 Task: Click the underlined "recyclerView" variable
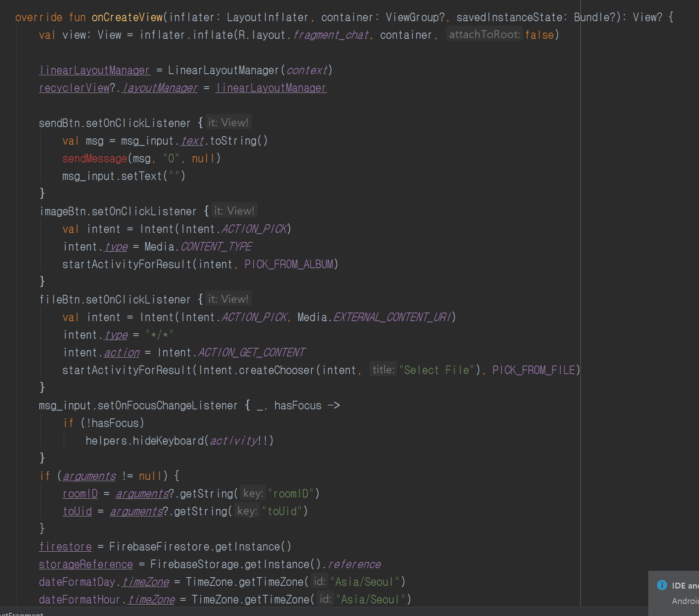coord(74,88)
